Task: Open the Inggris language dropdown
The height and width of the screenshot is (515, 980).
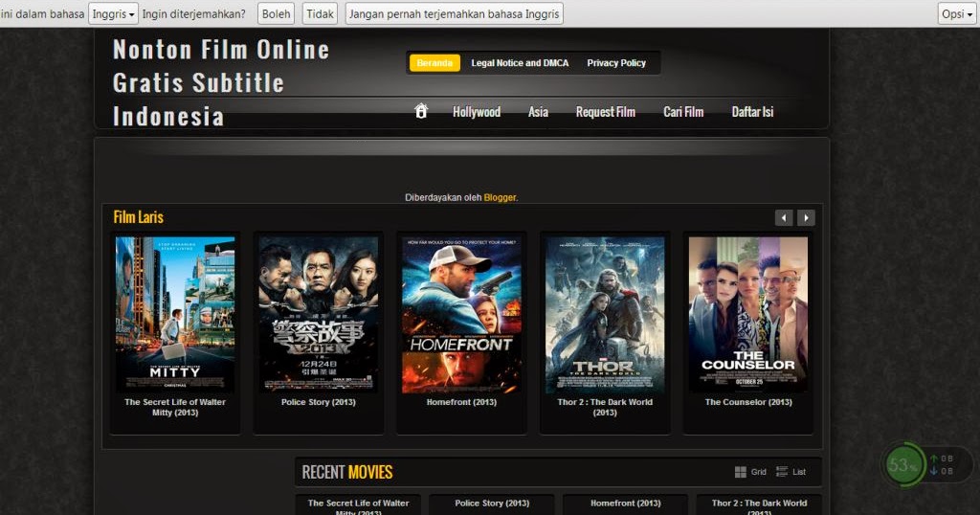Action: point(113,13)
